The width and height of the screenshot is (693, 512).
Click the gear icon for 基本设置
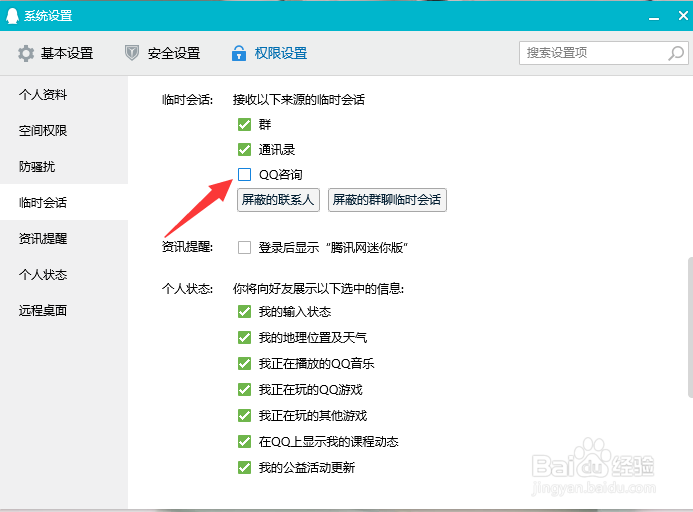(26, 53)
